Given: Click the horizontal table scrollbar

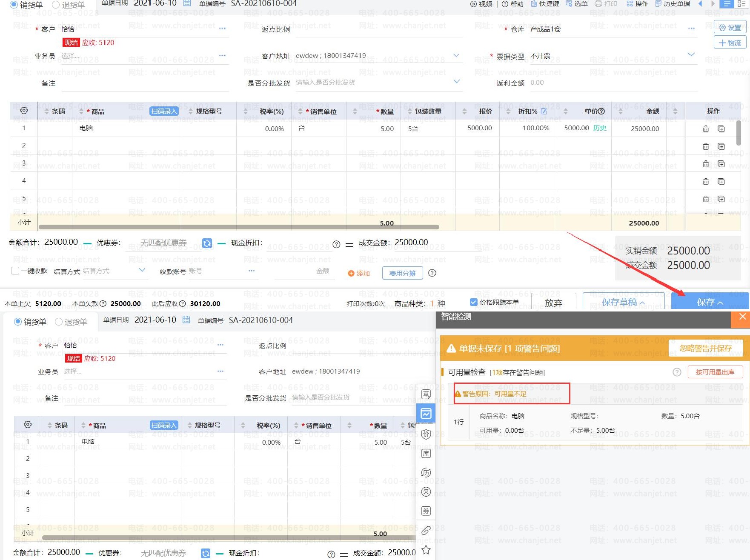Looking at the screenshot, I should pyautogui.click(x=238, y=227).
